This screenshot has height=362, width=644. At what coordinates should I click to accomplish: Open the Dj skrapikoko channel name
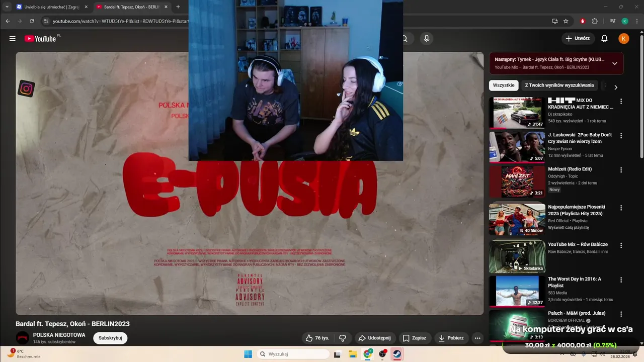click(560, 114)
